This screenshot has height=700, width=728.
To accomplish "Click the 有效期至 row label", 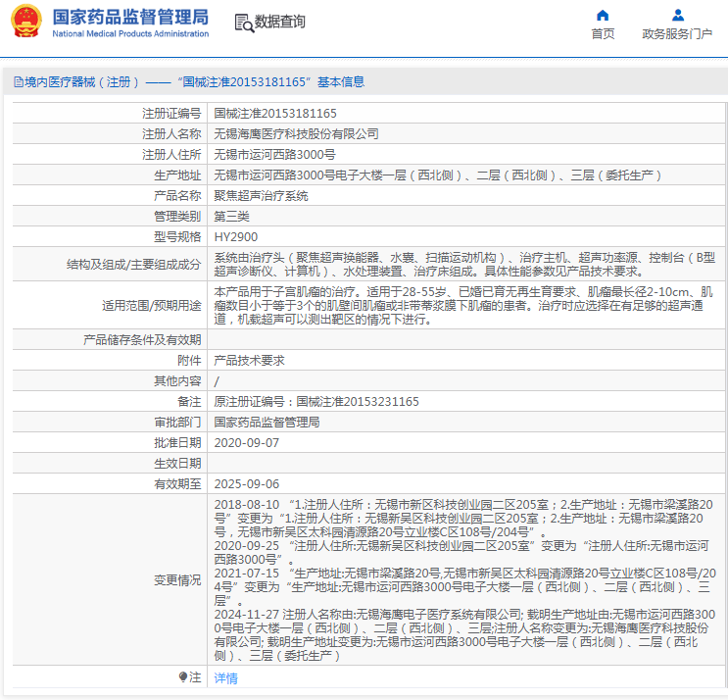I will point(177,484).
